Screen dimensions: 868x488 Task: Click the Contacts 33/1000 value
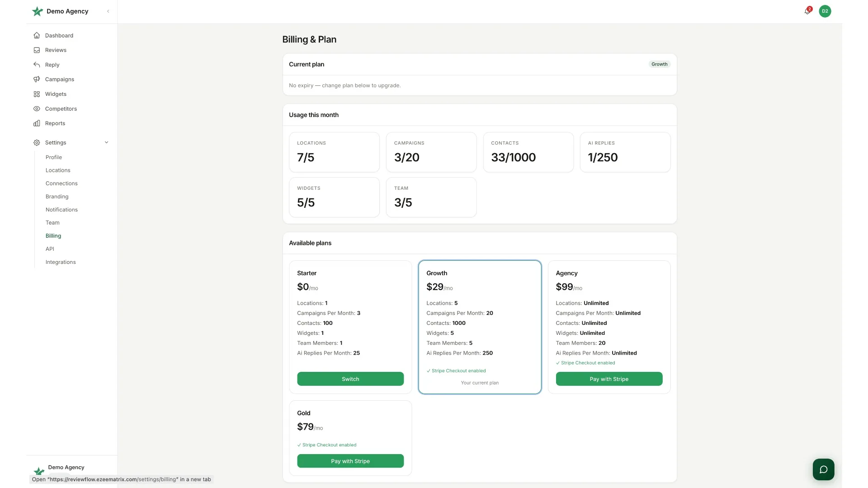click(x=514, y=157)
